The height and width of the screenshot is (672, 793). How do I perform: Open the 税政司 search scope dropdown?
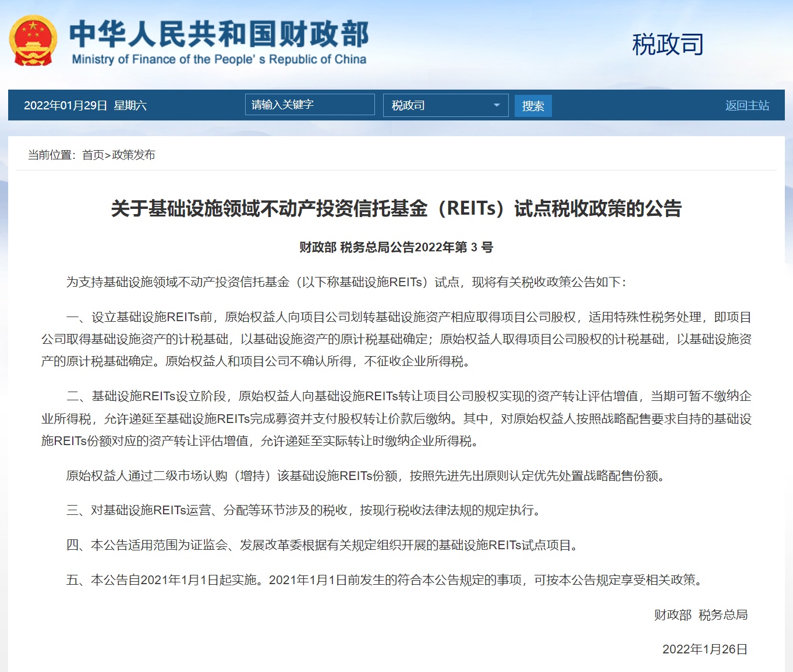(445, 105)
